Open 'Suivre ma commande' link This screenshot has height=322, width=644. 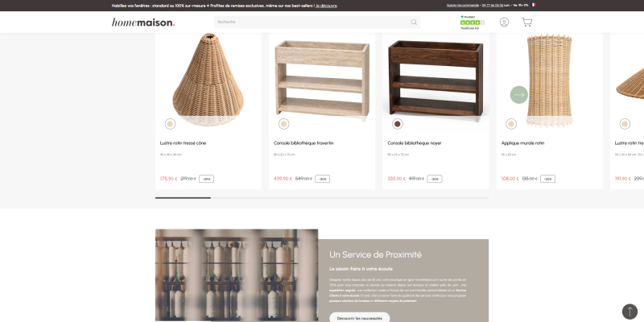(x=462, y=6)
